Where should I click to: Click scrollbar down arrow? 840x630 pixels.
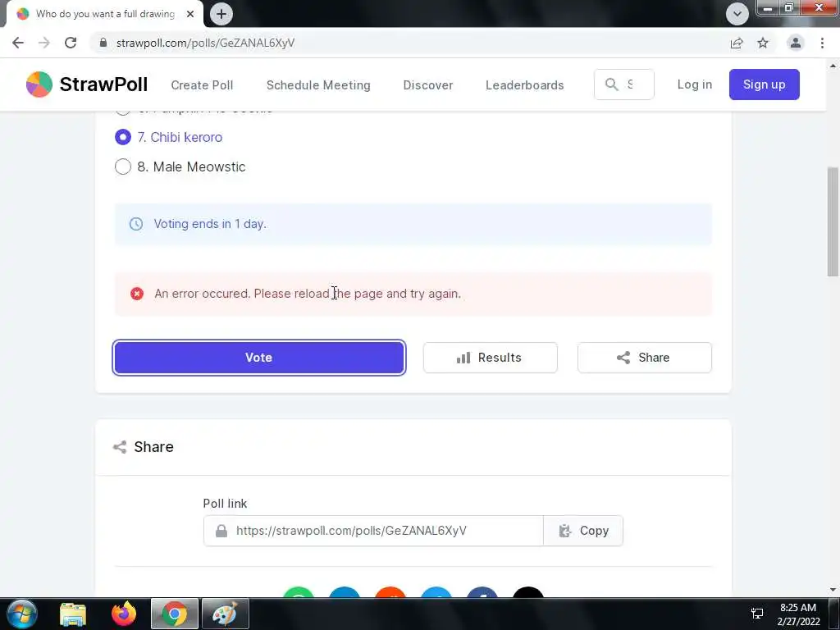(x=833, y=590)
